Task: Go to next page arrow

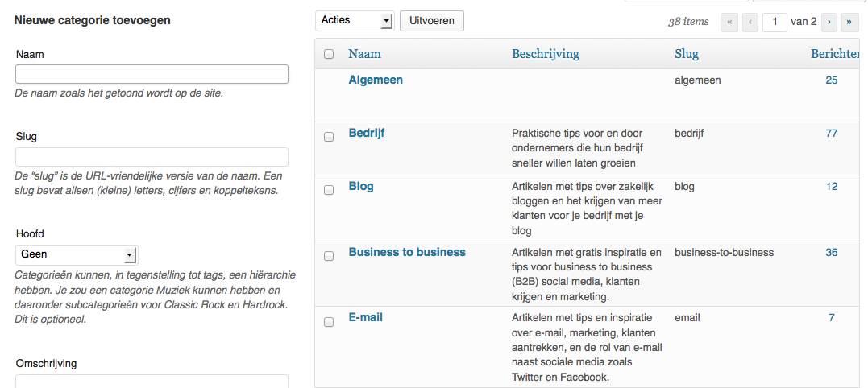Action: tap(829, 22)
